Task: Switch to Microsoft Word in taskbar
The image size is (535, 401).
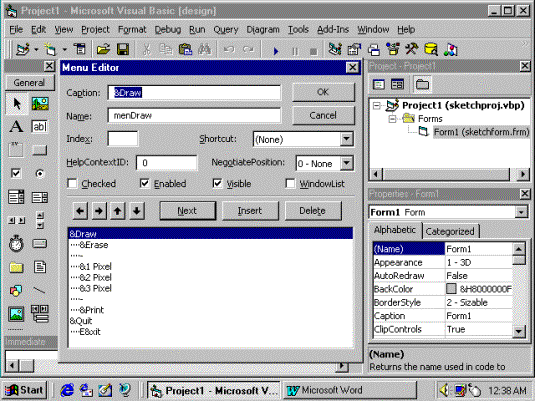Action: pyautogui.click(x=350, y=390)
